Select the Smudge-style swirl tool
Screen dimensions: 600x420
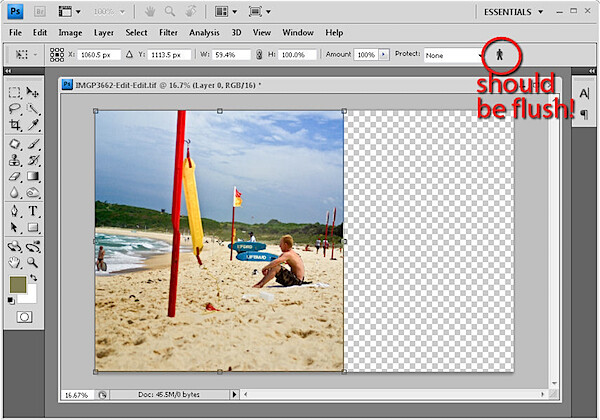[x=33, y=192]
